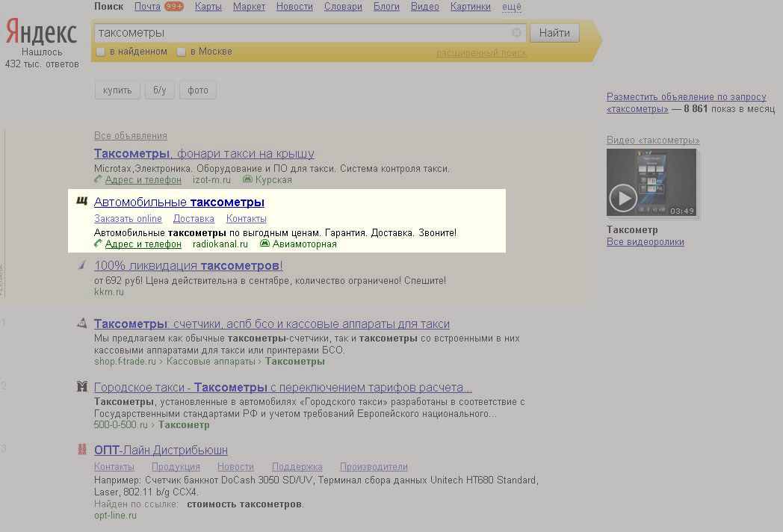Image resolution: width=783 pixels, height=532 pixels.
Task: Open the Автомобильные таксометры ad
Action: (179, 202)
